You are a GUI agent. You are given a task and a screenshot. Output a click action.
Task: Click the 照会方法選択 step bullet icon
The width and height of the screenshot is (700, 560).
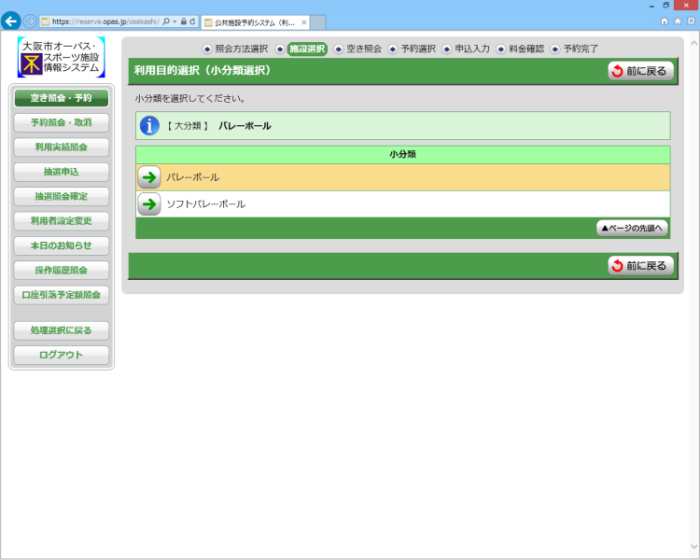pos(207,49)
